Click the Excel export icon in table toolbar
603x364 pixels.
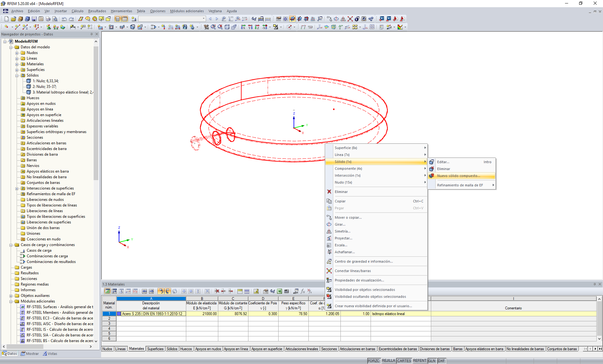[279, 292]
